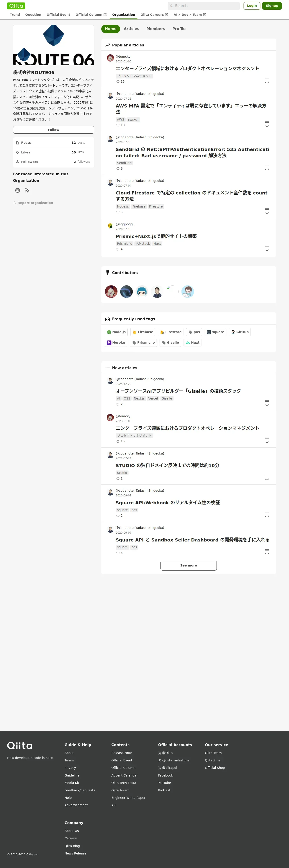The image size is (289, 868).
Task: Click the Nuxt frequently used tag
Action: pyautogui.click(x=192, y=343)
